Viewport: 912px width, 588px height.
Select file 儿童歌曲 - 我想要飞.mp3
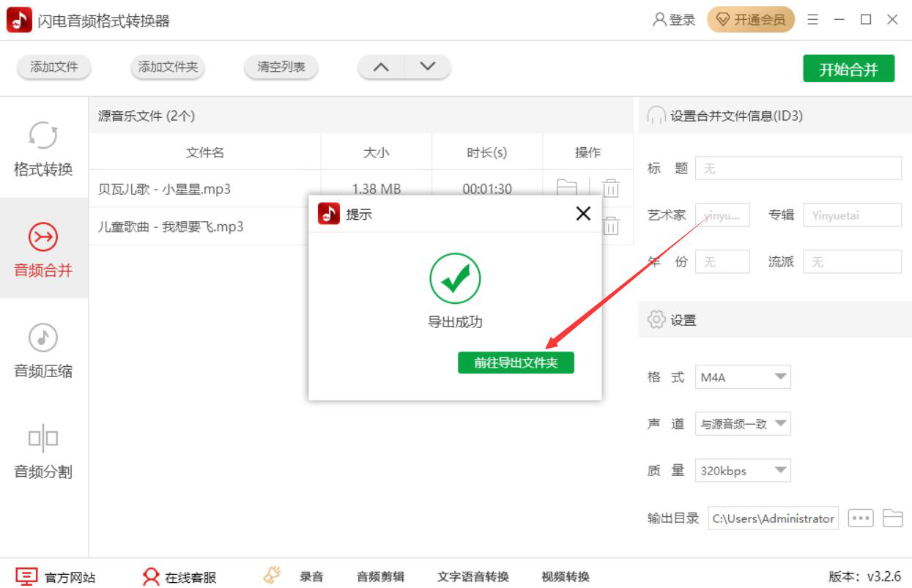click(x=171, y=226)
